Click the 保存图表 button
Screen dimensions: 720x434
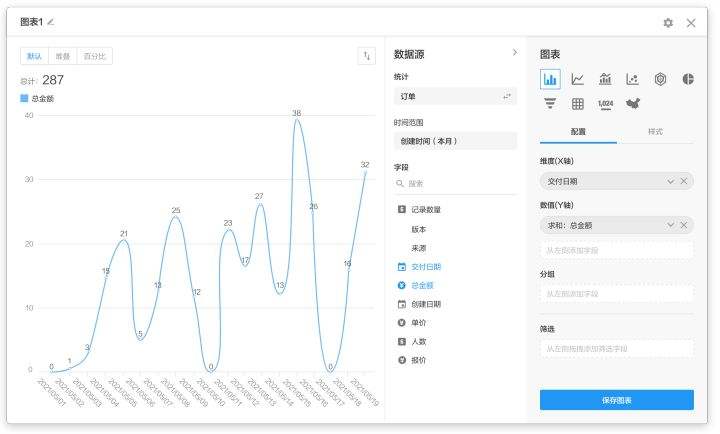[x=616, y=400]
